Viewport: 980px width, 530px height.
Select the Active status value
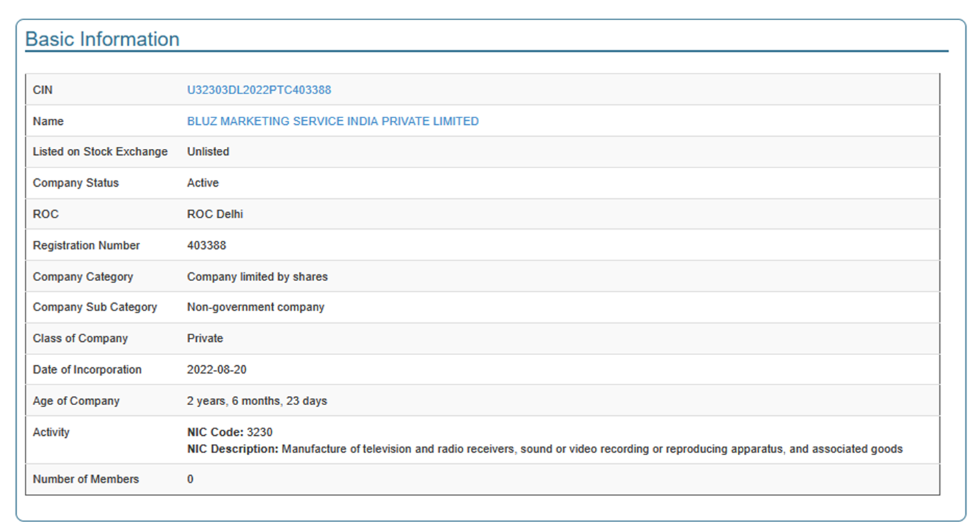click(203, 183)
